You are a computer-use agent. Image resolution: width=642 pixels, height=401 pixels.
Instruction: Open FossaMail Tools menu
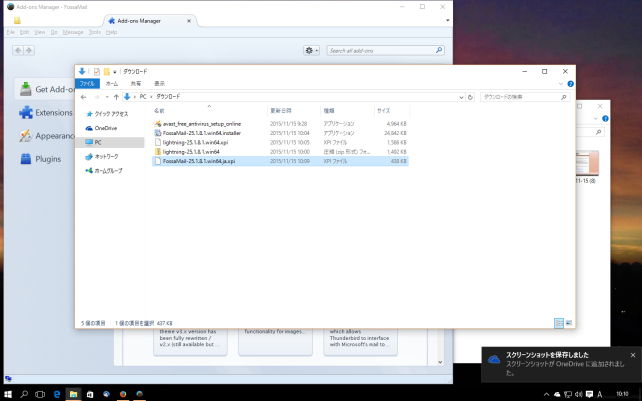click(x=95, y=32)
